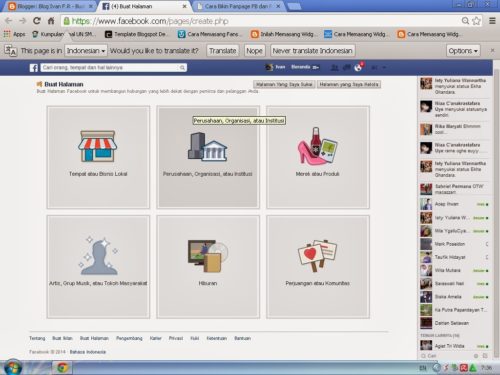Open the globe notifications icon with red badge
This screenshot has height=375, width=500.
pos(359,67)
